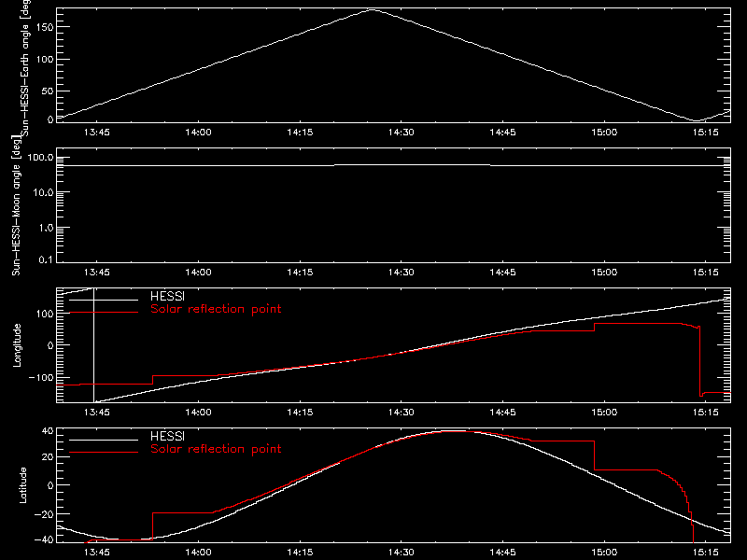
Task: Click the 0 tick on Longitude axis
Action: [50, 345]
